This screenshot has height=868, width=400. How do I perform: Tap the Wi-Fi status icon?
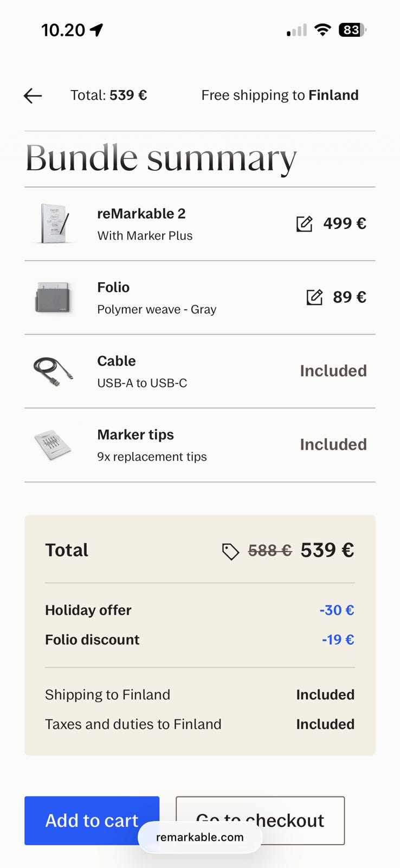tap(322, 30)
